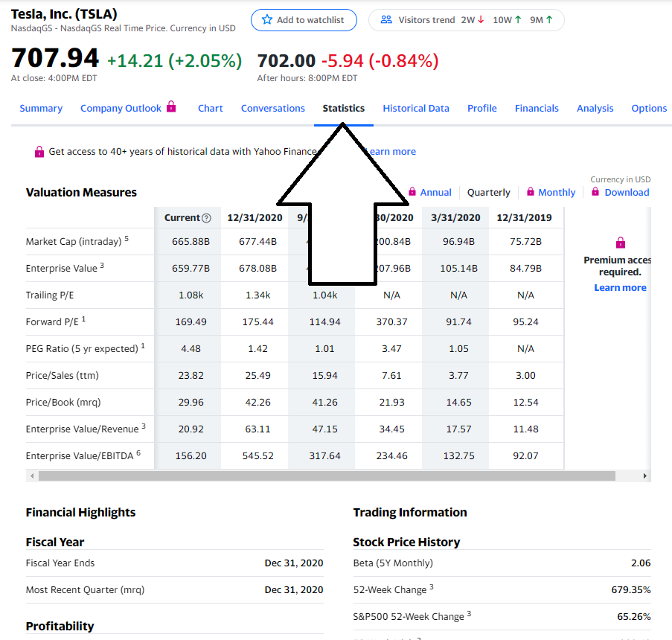Click the Price/Sales (ttm) row label
The height and width of the screenshot is (640, 672).
63,376
